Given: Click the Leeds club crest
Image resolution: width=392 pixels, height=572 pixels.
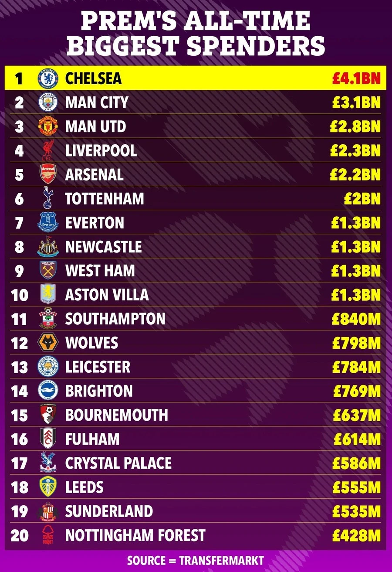Looking at the screenshot, I should pos(48,487).
